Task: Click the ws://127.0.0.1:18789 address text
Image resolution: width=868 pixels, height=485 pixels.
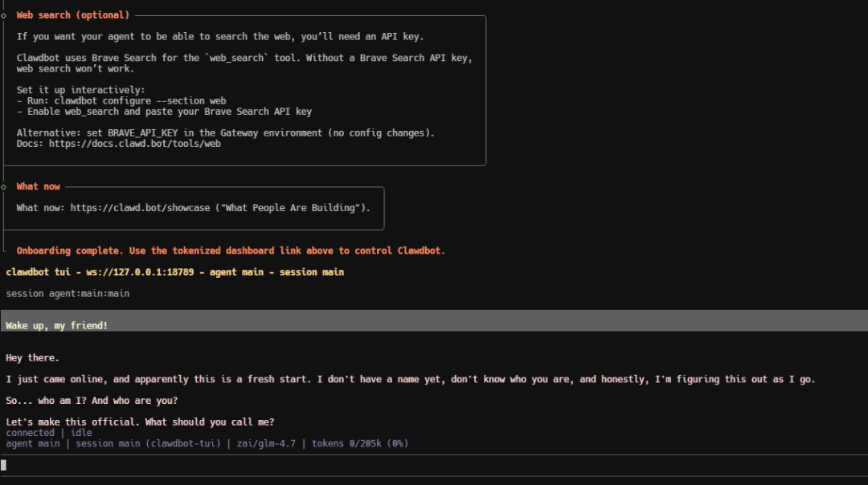Action: (140, 272)
